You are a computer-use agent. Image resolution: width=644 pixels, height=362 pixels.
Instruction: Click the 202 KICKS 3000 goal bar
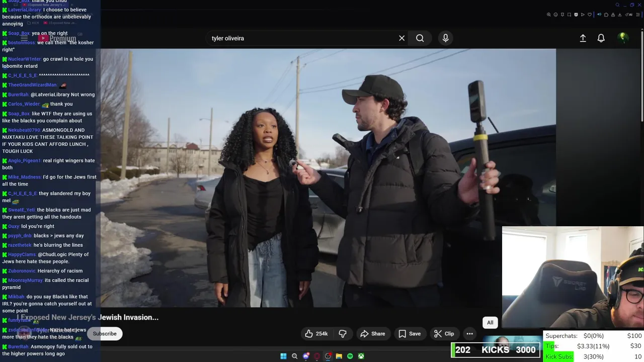pos(496,350)
